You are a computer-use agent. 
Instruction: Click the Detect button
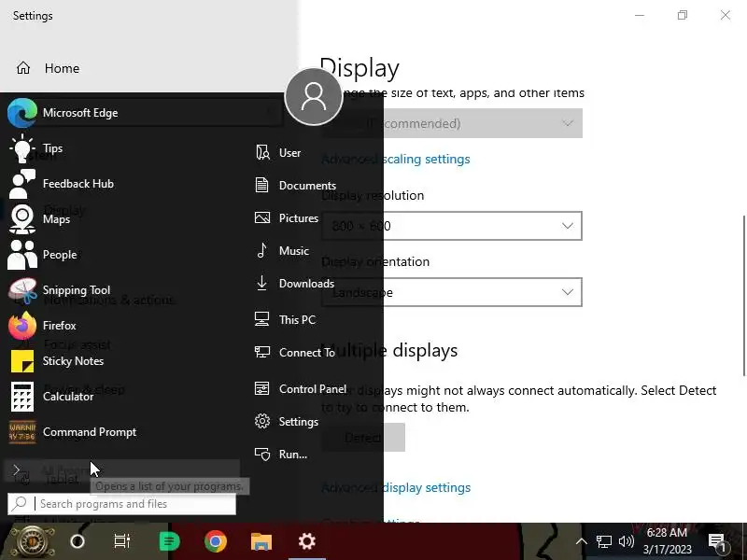pyautogui.click(x=363, y=437)
